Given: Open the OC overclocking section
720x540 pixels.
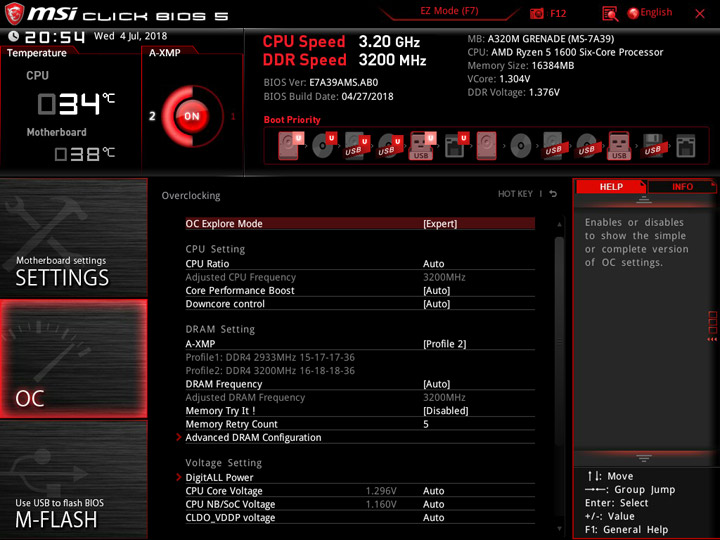Looking at the screenshot, I should 73,359.
